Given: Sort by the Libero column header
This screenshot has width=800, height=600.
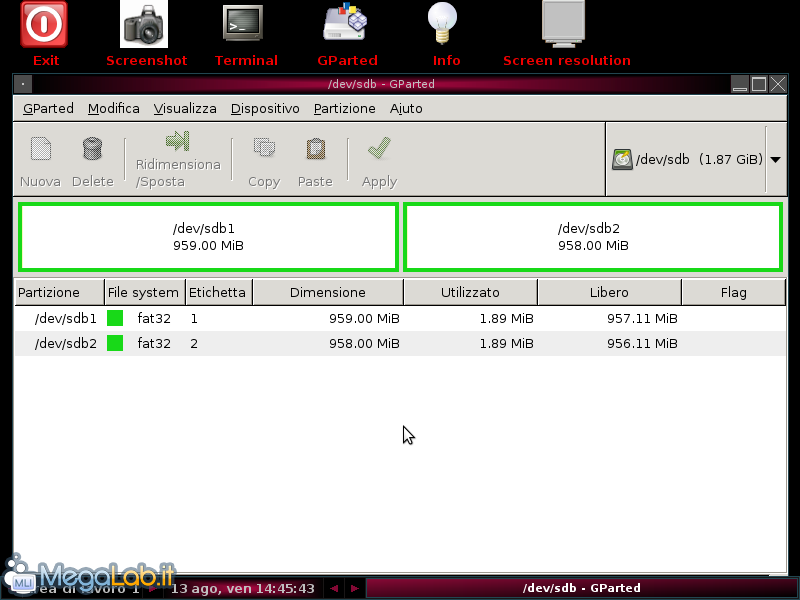Looking at the screenshot, I should pyautogui.click(x=610, y=292).
